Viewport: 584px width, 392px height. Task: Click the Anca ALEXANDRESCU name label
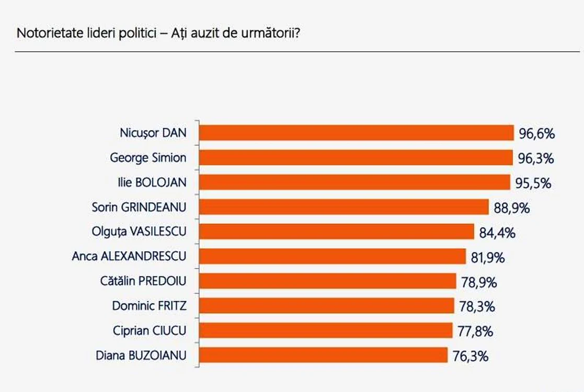point(129,256)
